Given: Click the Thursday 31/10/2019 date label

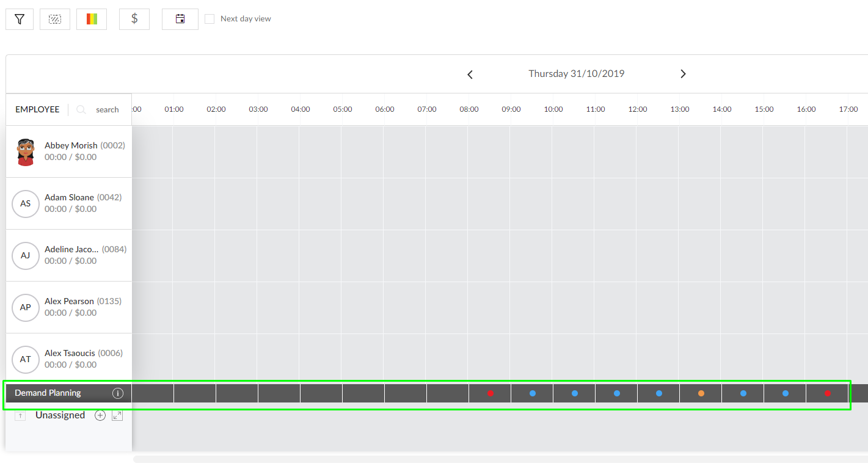Looking at the screenshot, I should [x=576, y=73].
